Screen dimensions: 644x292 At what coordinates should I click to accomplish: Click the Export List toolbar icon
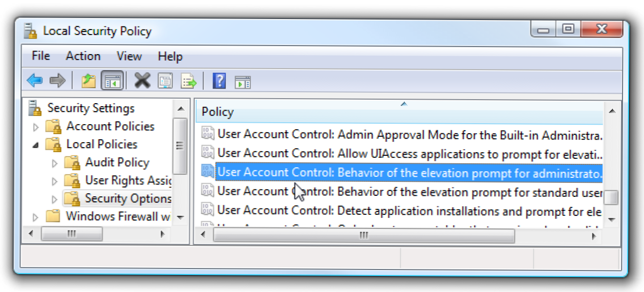point(189,81)
